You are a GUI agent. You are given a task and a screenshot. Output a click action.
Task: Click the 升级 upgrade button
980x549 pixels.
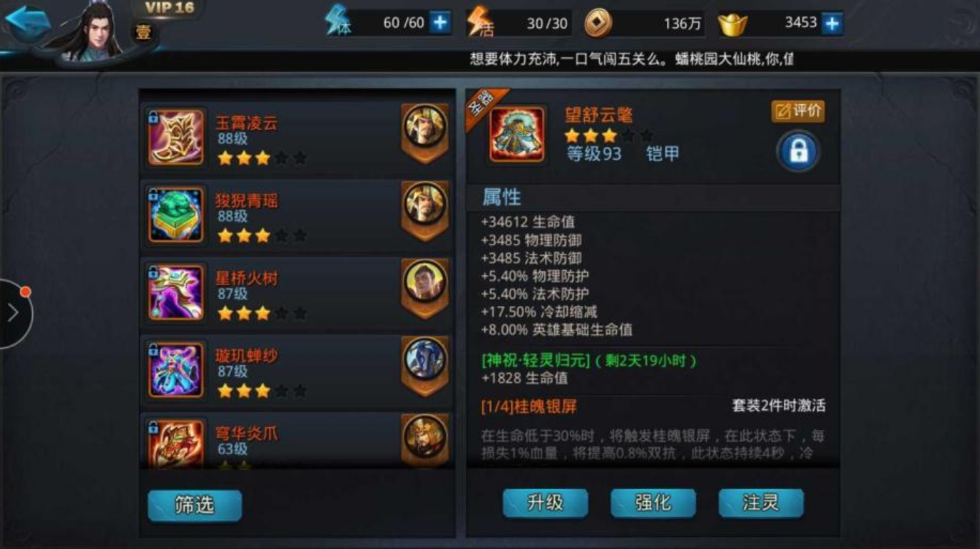pyautogui.click(x=546, y=503)
